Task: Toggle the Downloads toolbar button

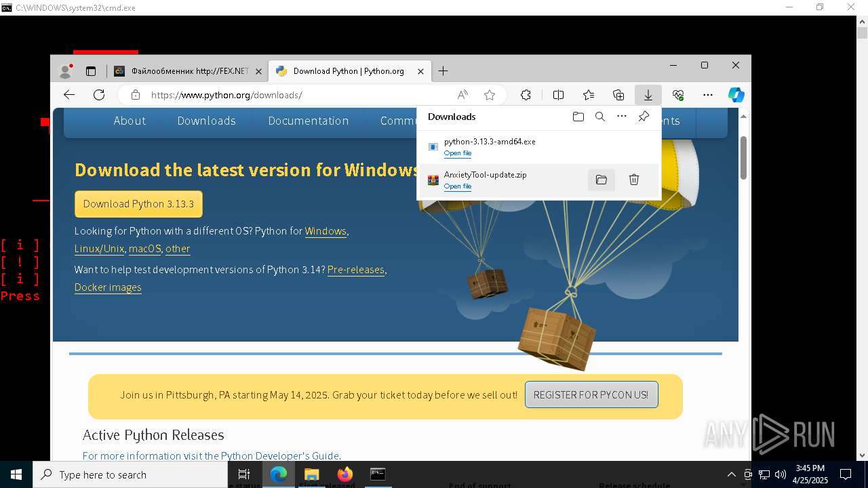Action: pos(648,95)
